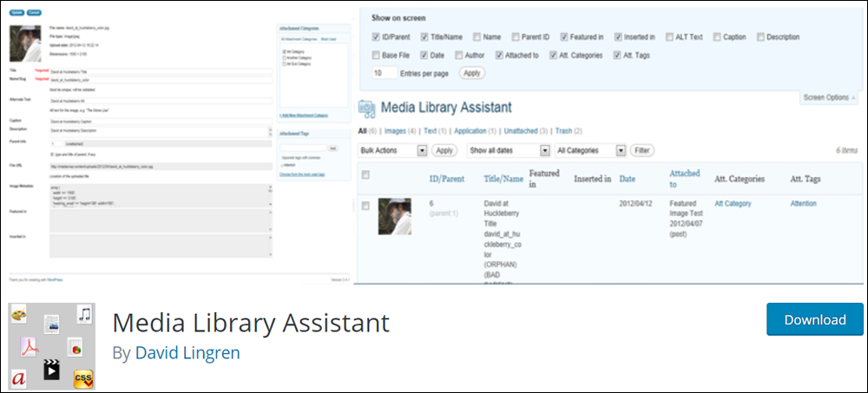Toggle the Date column checkbox
868x393 pixels.
click(424, 56)
